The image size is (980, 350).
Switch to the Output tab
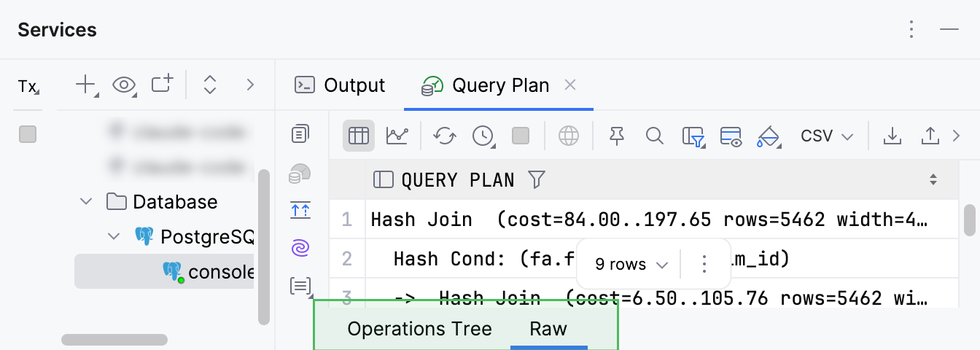point(340,85)
